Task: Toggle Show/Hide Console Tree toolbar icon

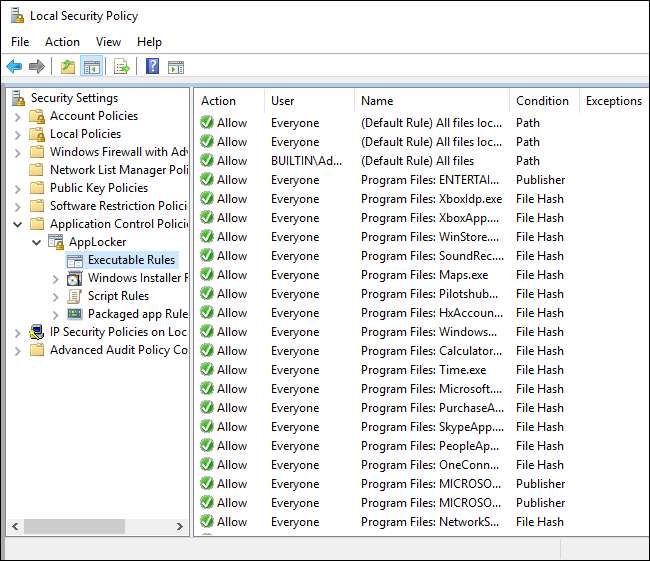Action: click(x=91, y=67)
